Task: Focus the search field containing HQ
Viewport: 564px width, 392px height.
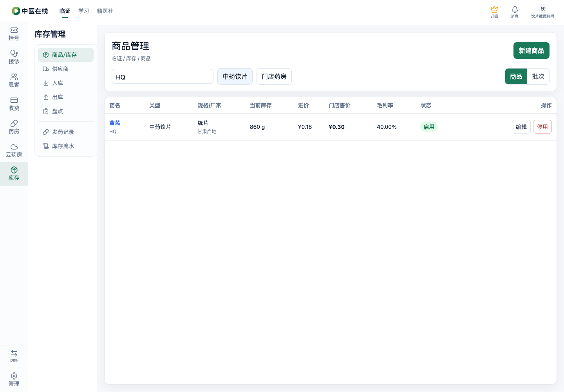Action: point(163,76)
